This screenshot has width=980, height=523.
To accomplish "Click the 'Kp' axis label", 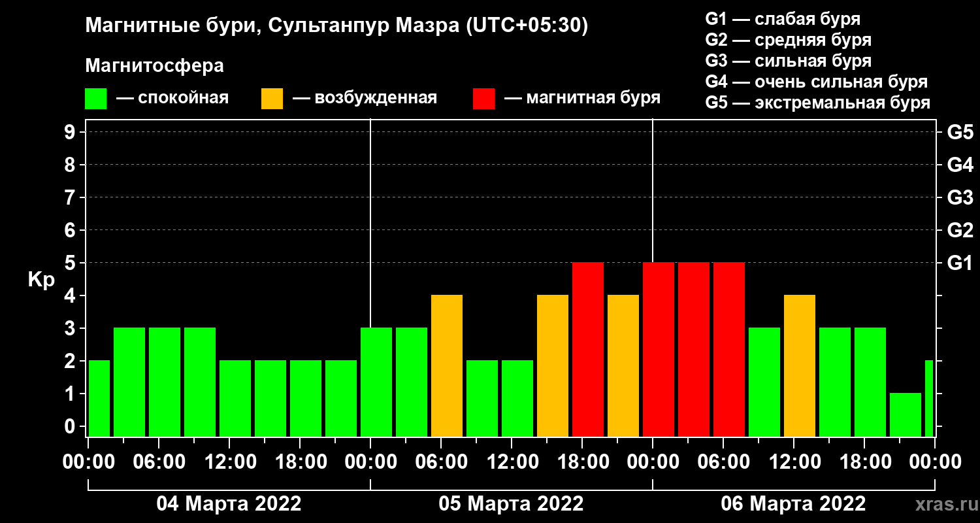I will point(41,280).
